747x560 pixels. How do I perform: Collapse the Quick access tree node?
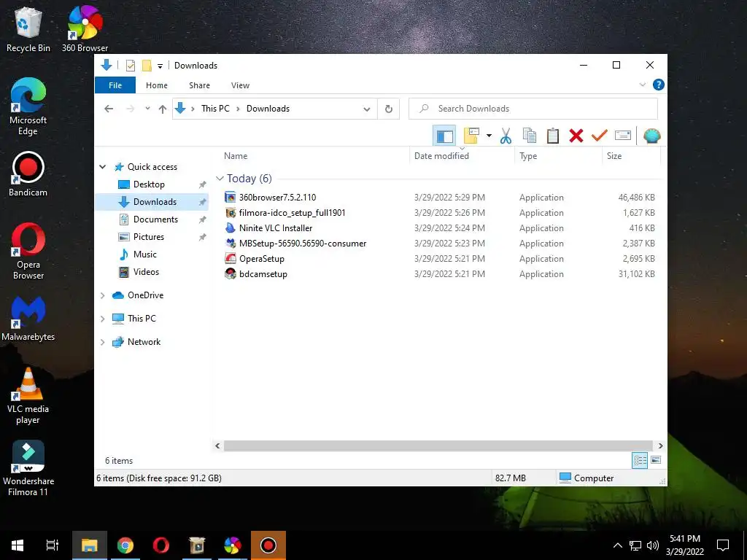coord(102,167)
